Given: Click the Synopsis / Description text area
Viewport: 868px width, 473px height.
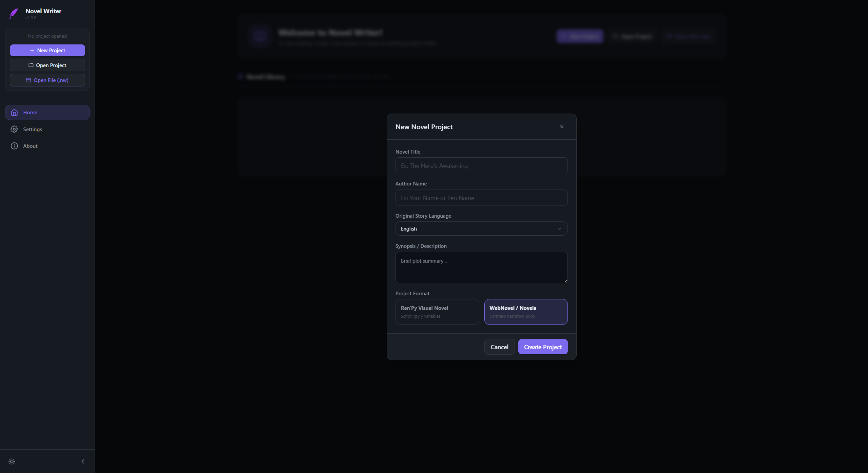Looking at the screenshot, I should pos(481,267).
